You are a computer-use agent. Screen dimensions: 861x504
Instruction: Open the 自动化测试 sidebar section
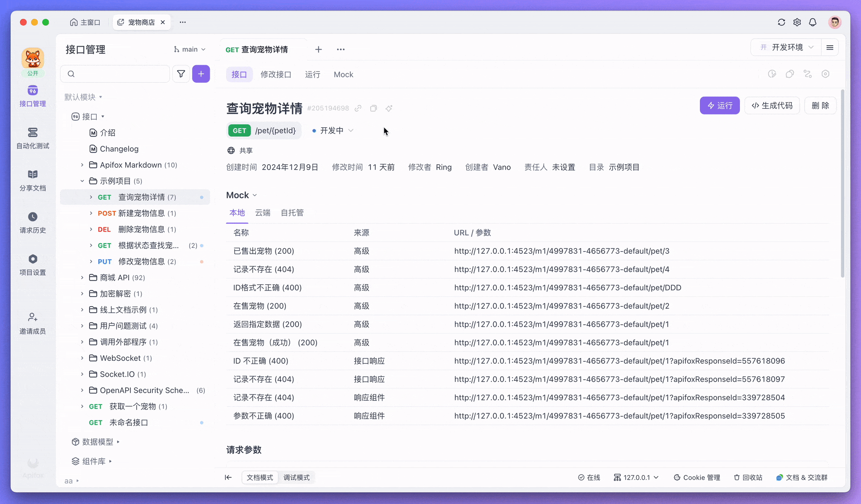click(x=32, y=138)
